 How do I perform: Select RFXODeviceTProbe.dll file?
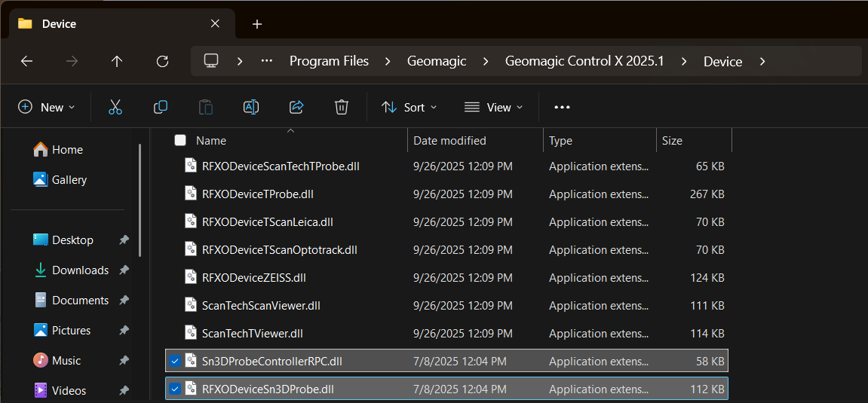446,194
